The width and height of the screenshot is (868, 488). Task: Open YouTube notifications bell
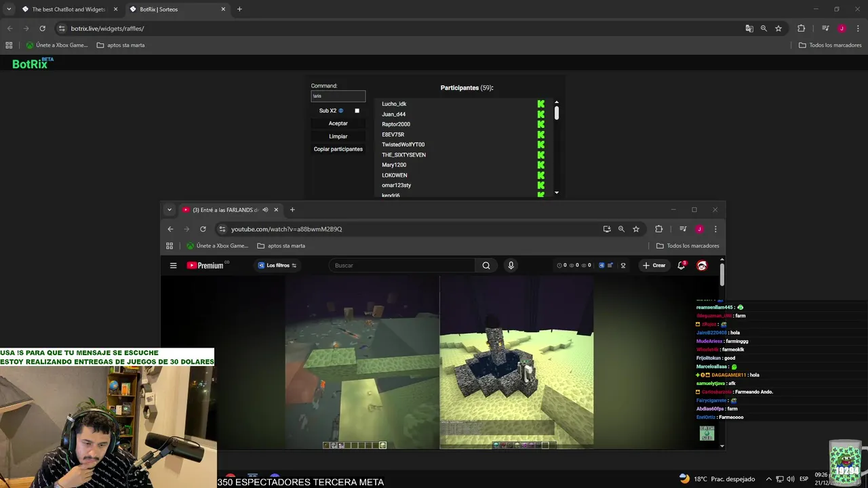click(x=682, y=266)
